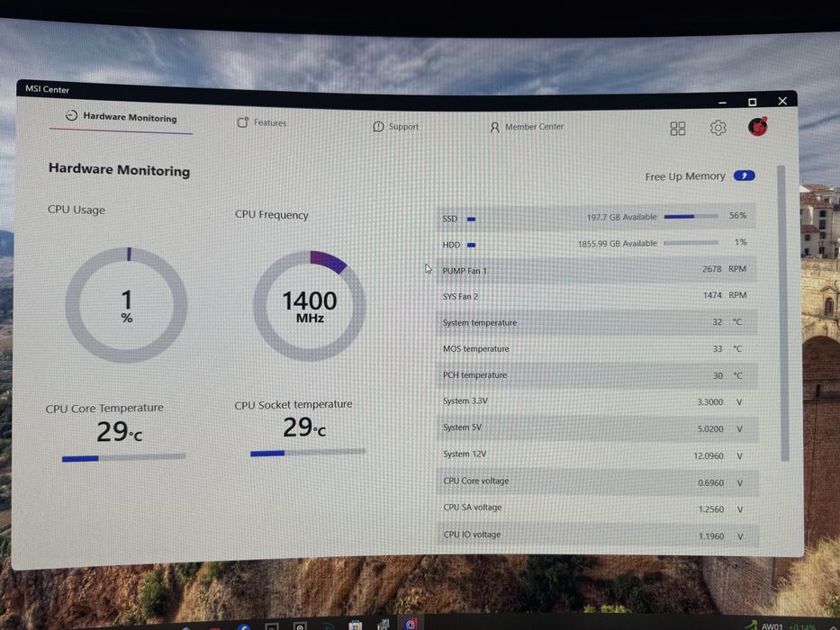Select the MOS temperature row
The height and width of the screenshot is (630, 840).
point(596,349)
